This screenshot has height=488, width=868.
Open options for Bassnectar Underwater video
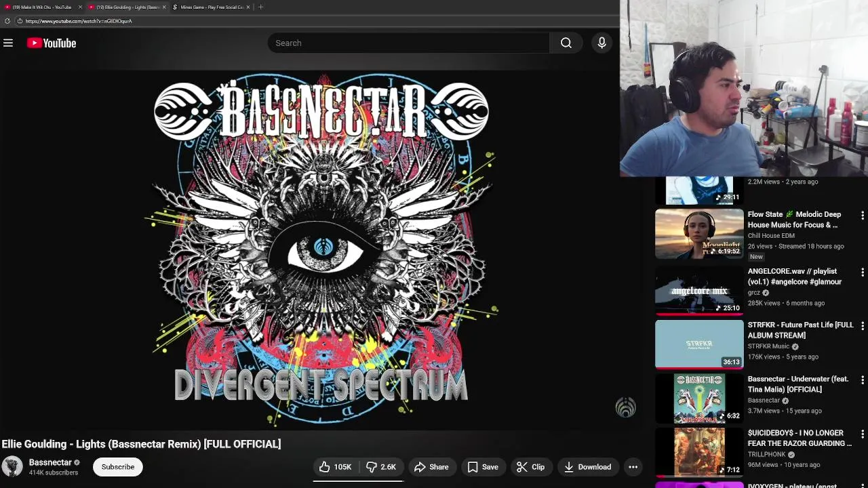click(x=862, y=380)
